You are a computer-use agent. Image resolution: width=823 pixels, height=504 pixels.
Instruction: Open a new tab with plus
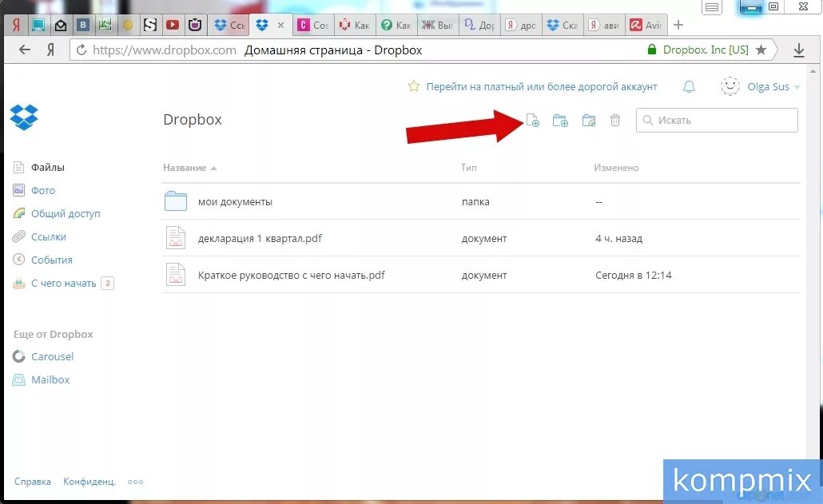click(x=678, y=25)
